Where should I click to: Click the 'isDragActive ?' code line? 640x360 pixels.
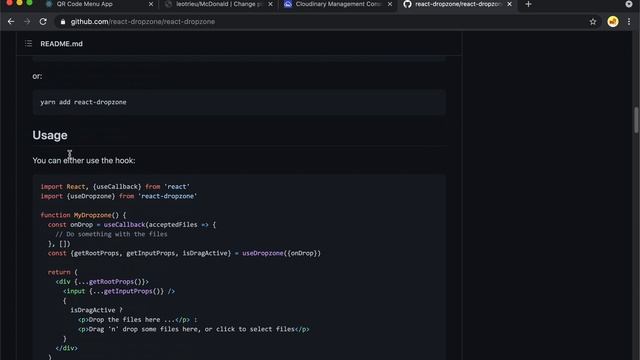coord(96,310)
